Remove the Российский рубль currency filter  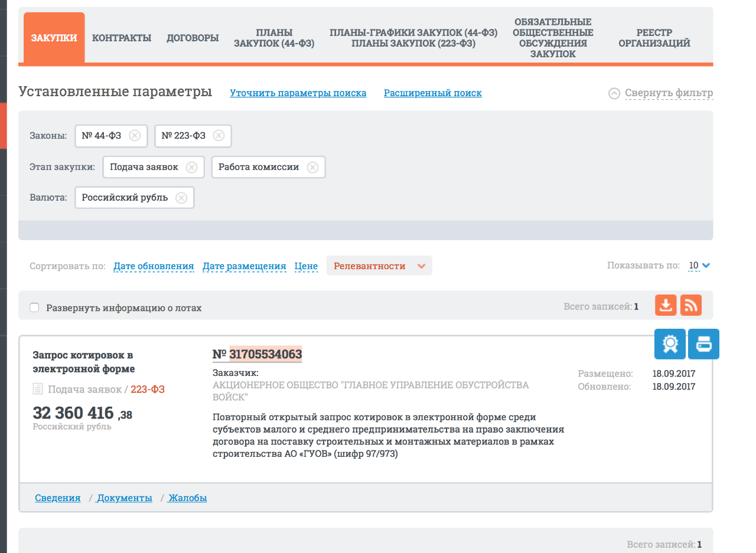(x=181, y=198)
